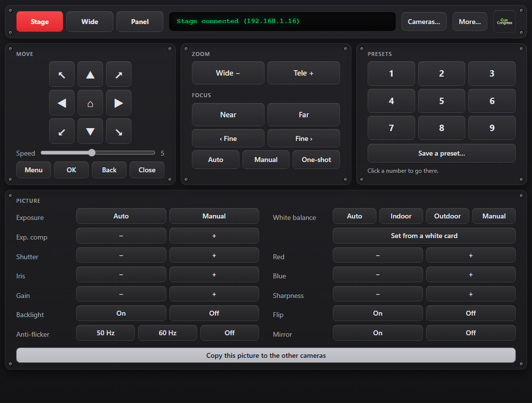Move camera up-right with diagonal arrow
Image resolution: width=532 pixels, height=403 pixels.
[119, 74]
